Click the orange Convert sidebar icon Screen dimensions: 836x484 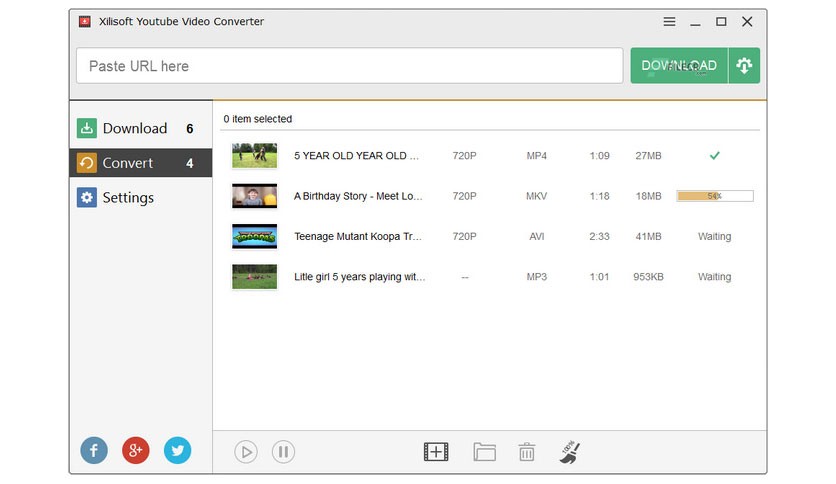[x=86, y=163]
